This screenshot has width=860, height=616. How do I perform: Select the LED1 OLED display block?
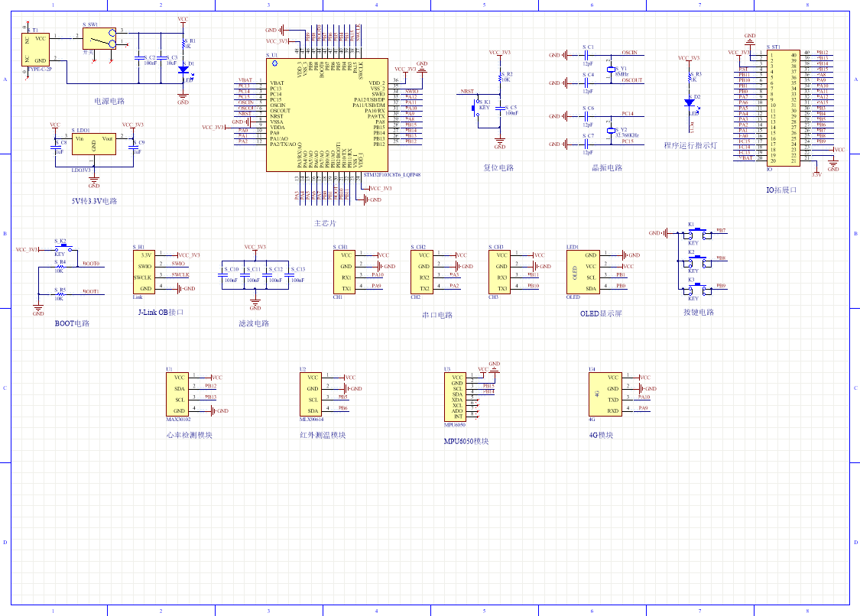point(583,272)
